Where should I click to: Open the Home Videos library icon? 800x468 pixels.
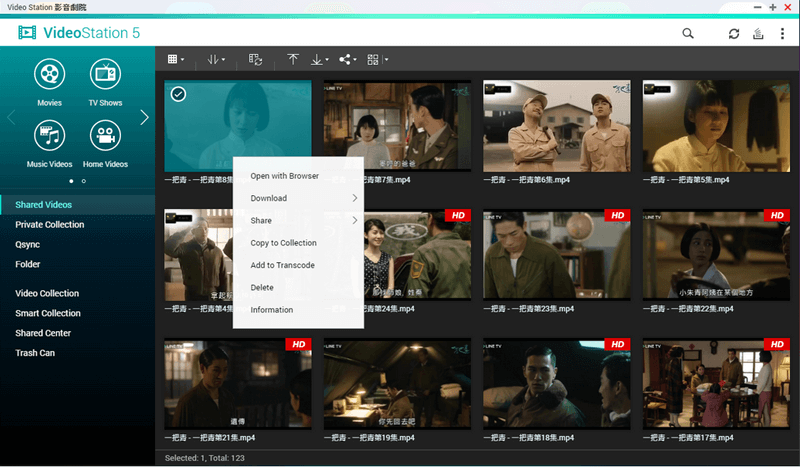pyautogui.click(x=105, y=136)
